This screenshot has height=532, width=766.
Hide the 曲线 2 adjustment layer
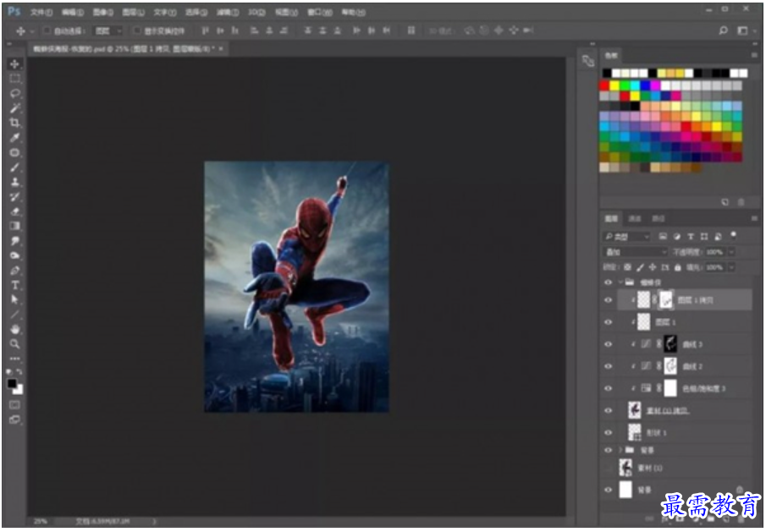(609, 366)
